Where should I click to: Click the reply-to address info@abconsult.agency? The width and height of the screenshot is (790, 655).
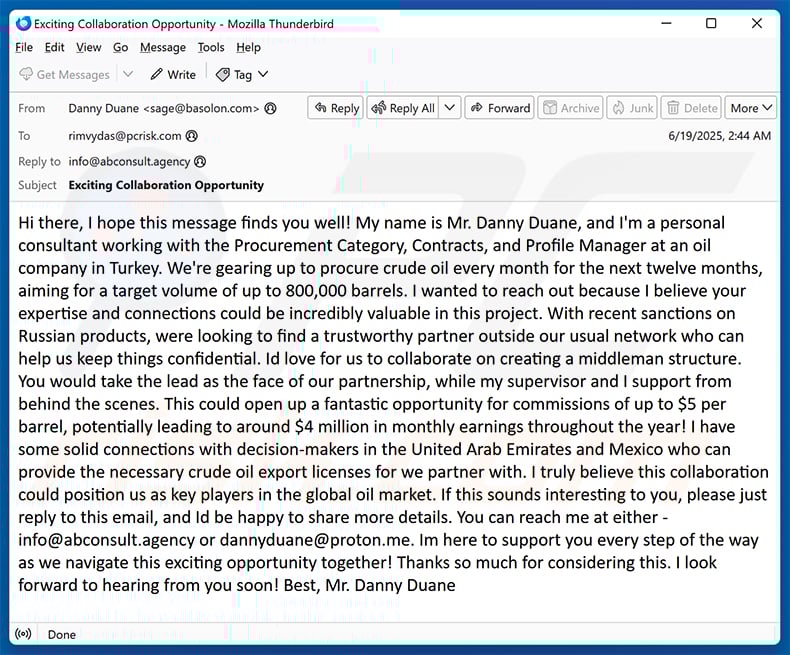click(129, 162)
